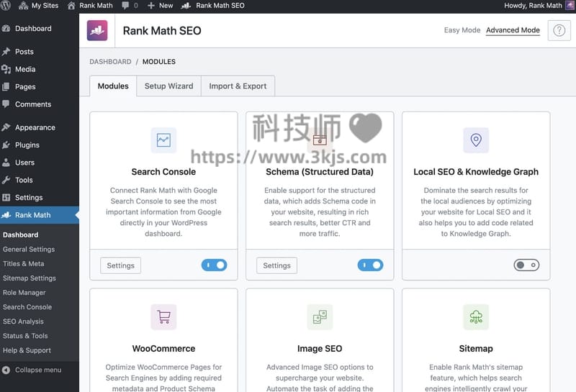Open Tools in the sidebar
576x392 pixels.
[x=40, y=181]
